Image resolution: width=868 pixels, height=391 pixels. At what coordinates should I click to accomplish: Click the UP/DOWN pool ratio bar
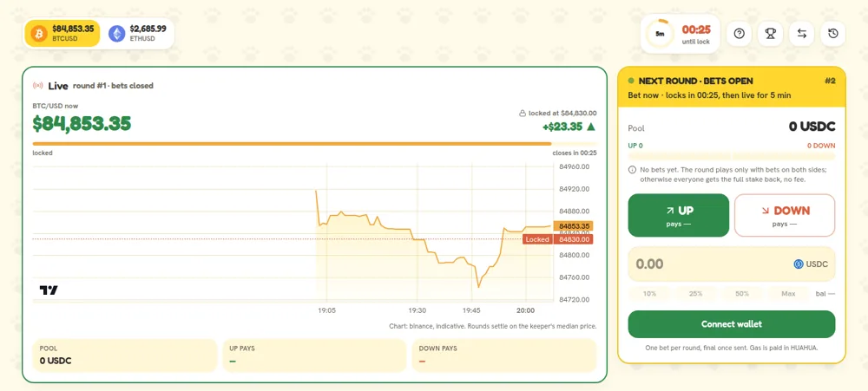pos(731,157)
